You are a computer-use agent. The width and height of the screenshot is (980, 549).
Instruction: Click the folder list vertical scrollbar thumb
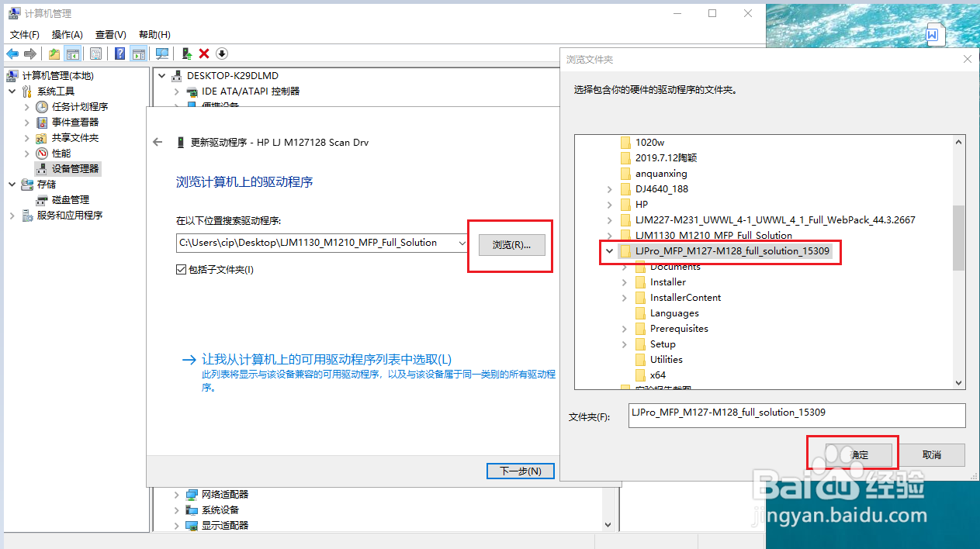tap(959, 237)
